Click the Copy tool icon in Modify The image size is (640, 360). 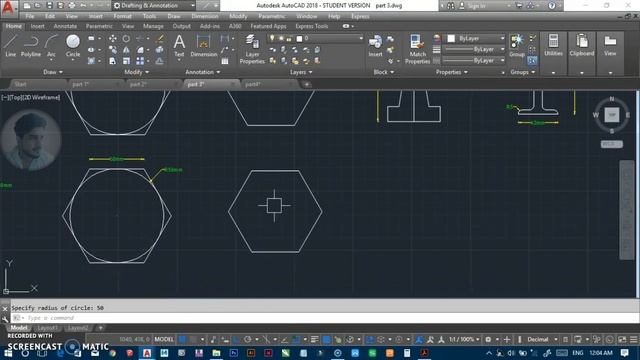point(113,50)
